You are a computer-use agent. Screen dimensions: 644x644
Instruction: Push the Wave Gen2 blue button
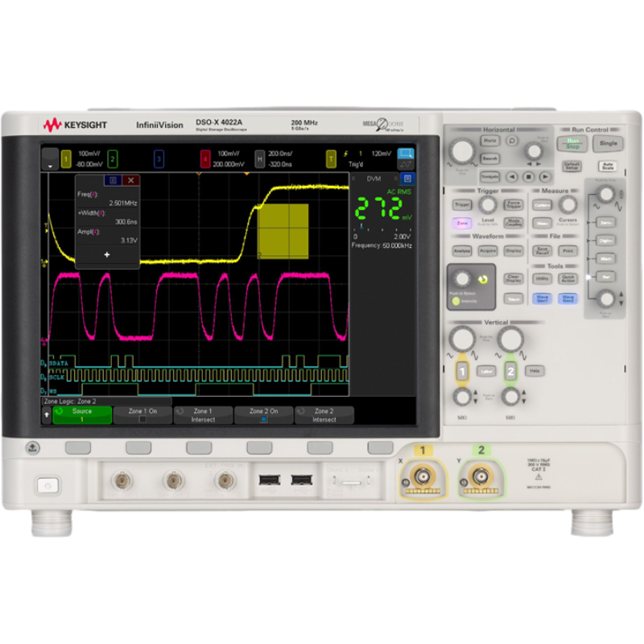[568, 299]
